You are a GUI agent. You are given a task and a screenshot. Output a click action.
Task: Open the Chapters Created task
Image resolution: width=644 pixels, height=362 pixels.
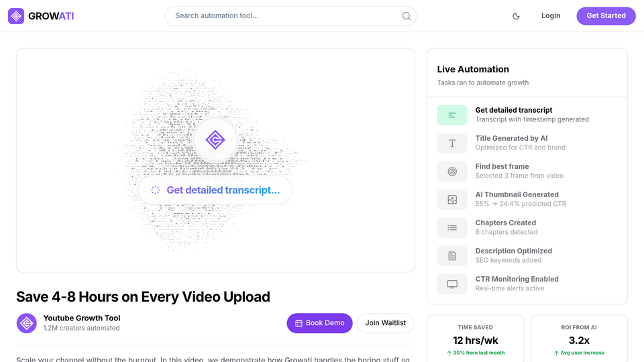(x=527, y=227)
